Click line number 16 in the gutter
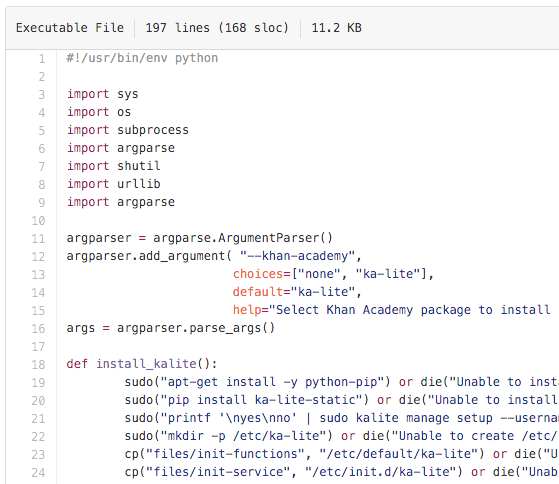 [x=39, y=329]
